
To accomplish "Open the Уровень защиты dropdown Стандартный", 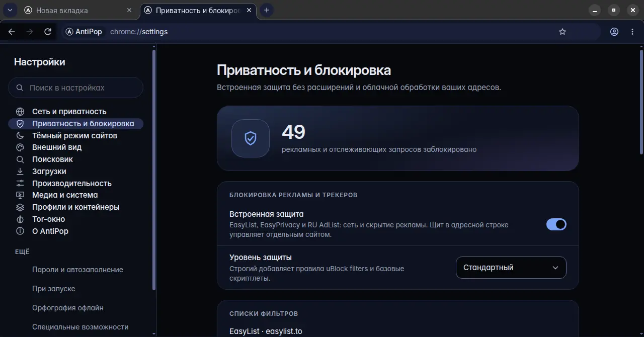I will pos(511,268).
